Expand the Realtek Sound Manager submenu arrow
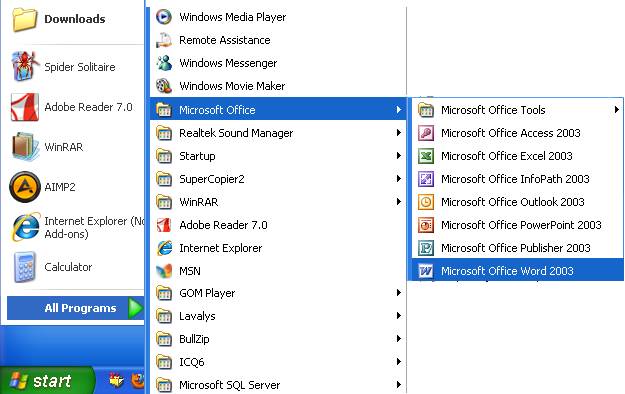Image resolution: width=625 pixels, height=394 pixels. tap(398, 133)
